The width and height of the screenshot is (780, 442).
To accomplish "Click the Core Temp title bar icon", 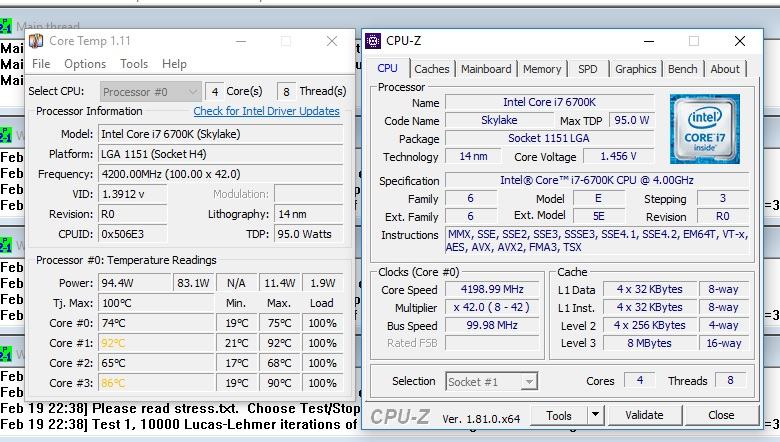I will coord(36,41).
